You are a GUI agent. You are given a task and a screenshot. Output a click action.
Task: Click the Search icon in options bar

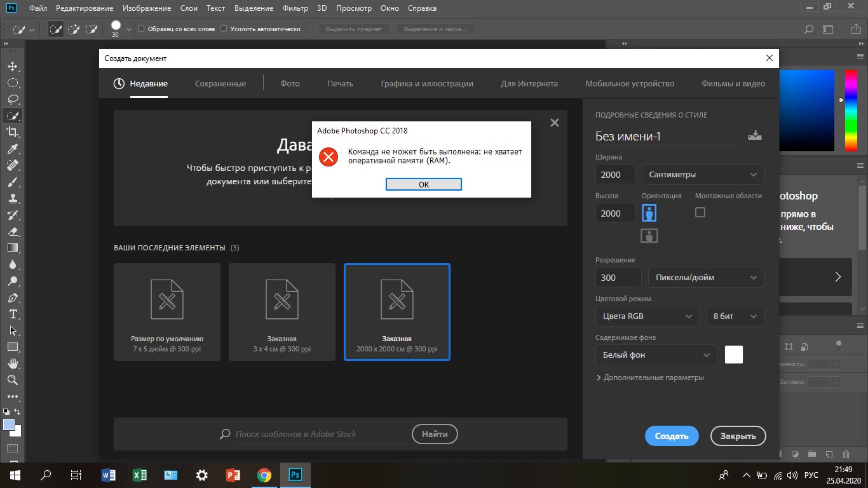coord(809,29)
